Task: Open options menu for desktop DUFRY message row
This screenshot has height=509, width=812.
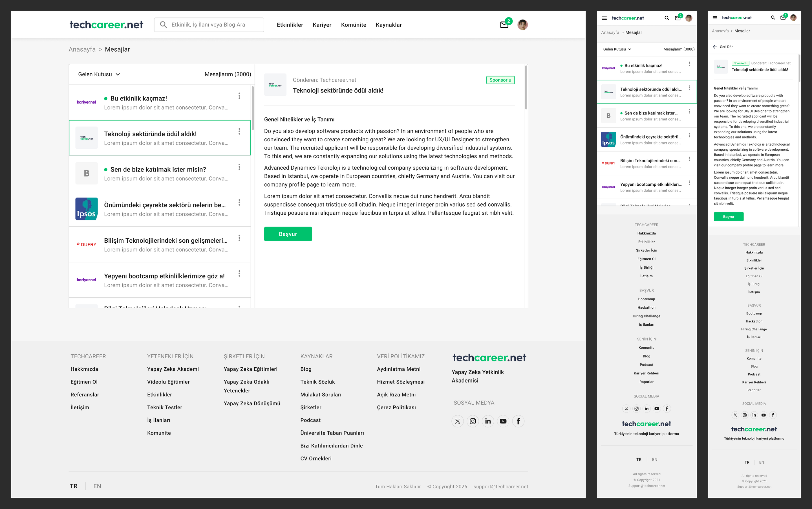Action: click(239, 238)
